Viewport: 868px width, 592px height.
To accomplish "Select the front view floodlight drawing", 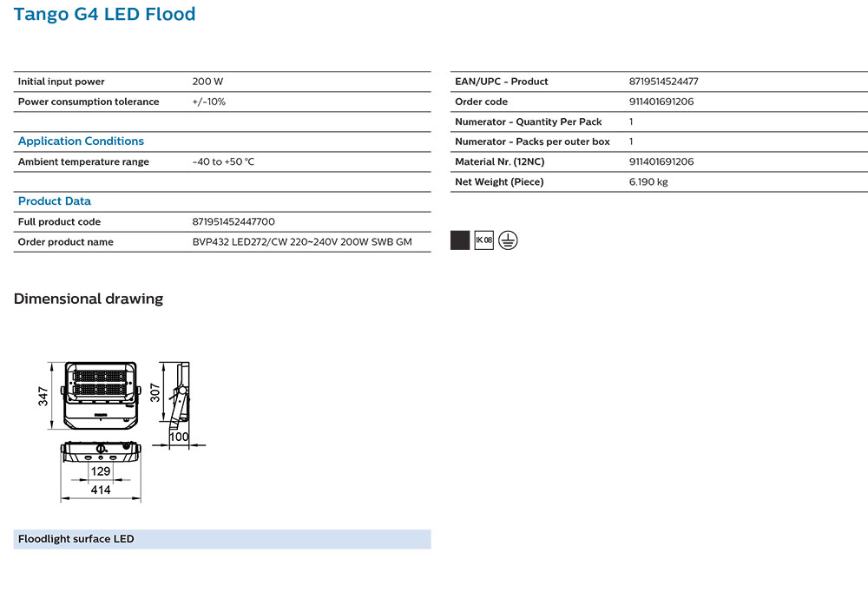I will [101, 395].
